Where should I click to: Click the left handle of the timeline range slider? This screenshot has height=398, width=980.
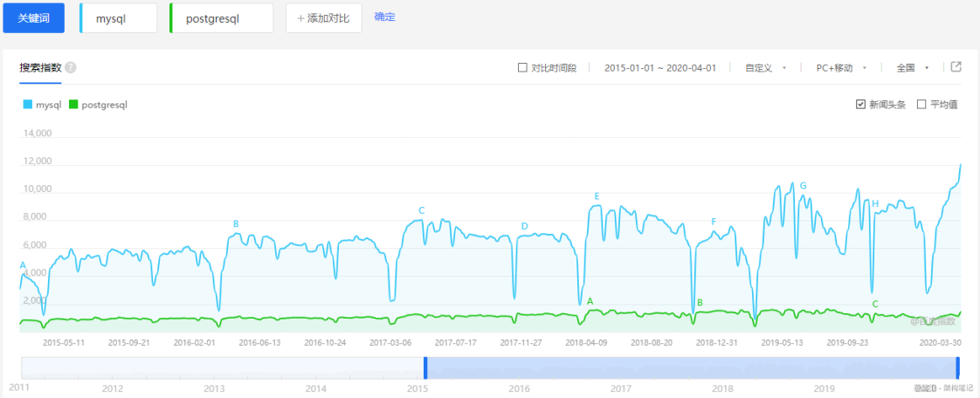[x=425, y=367]
